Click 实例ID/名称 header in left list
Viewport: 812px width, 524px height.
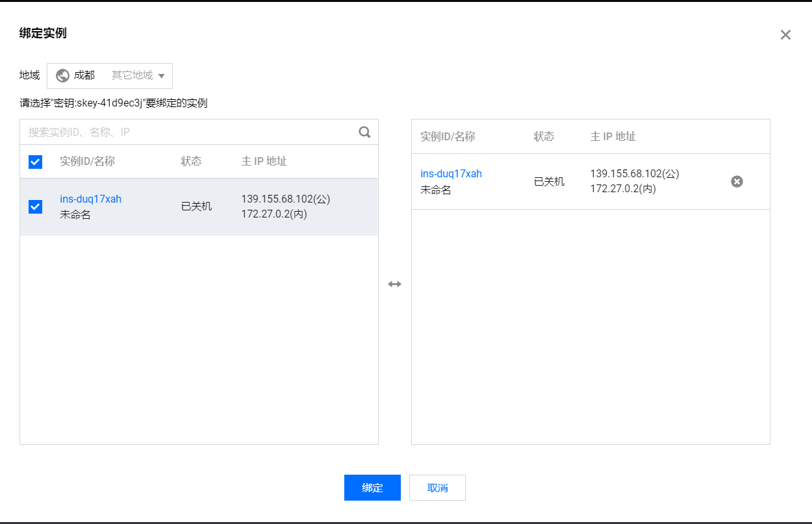click(x=87, y=161)
